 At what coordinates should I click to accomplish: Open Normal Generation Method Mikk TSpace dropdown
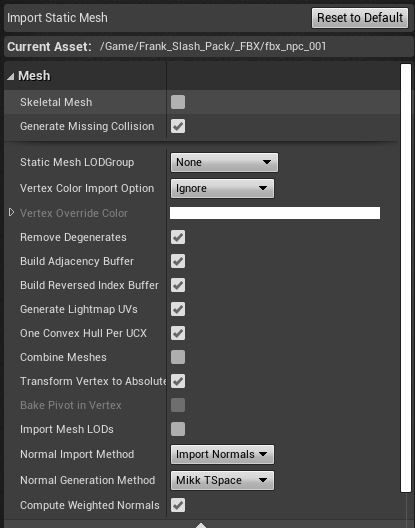coord(222,480)
